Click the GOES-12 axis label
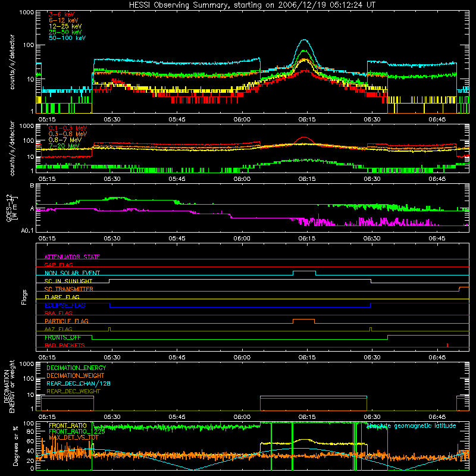The width and height of the screenshot is (476, 476). click(12, 208)
